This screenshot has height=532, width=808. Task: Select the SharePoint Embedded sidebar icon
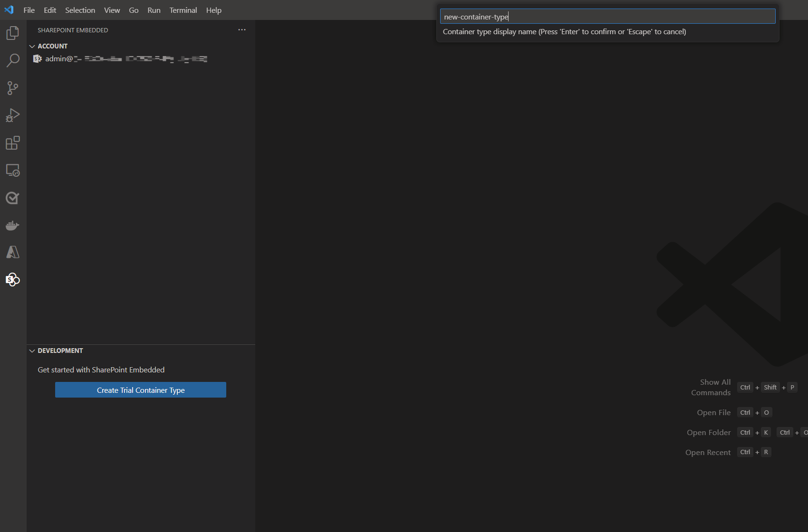click(x=12, y=280)
